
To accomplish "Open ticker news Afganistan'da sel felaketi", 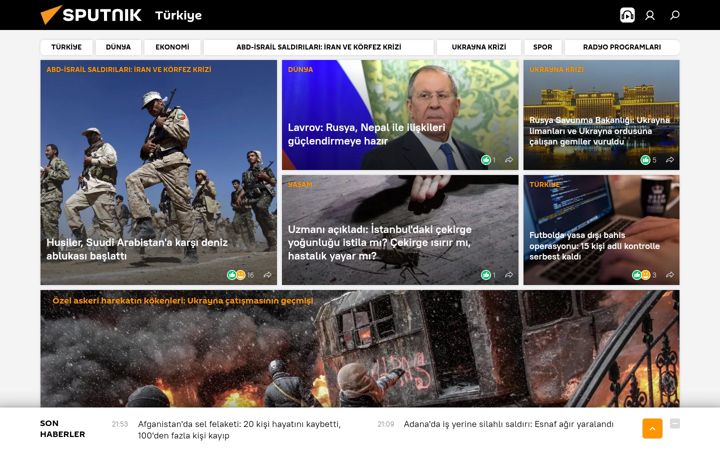I will click(239, 429).
